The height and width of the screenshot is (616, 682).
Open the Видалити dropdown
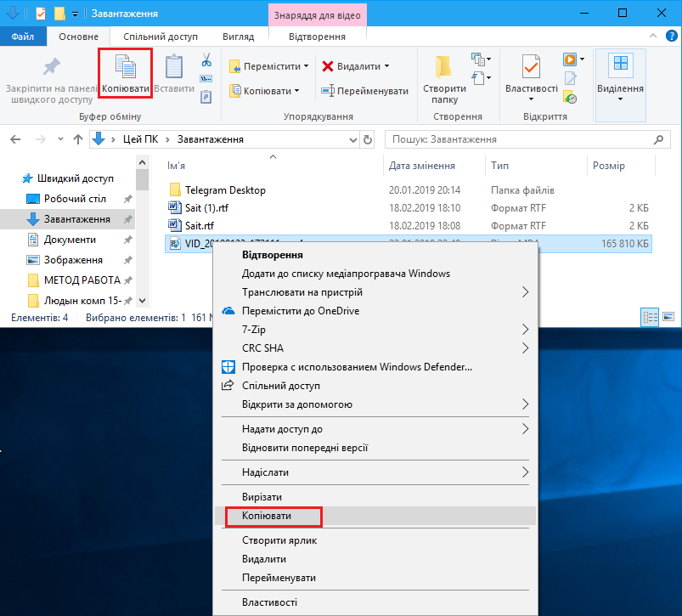(x=355, y=66)
